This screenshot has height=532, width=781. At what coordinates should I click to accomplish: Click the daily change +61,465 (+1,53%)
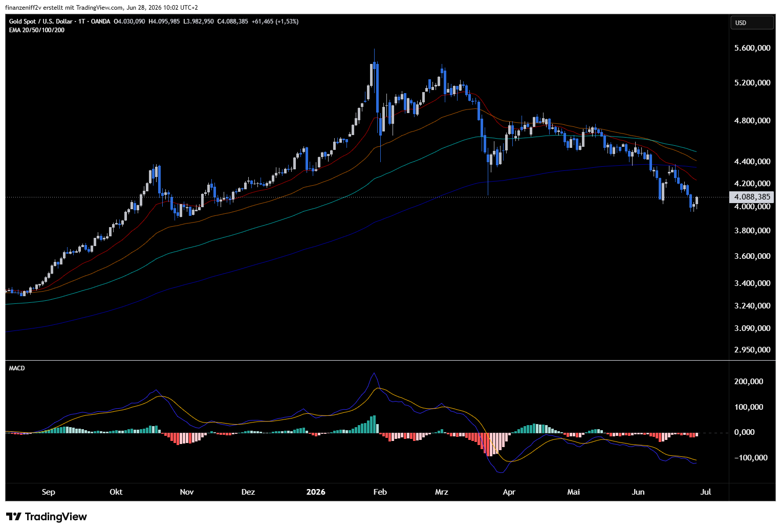(275, 21)
